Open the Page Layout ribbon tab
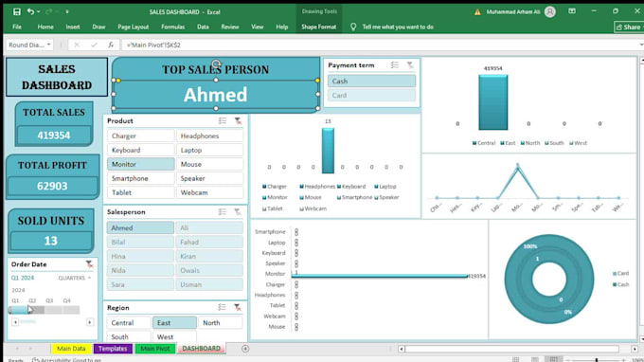Screen dimensions: 644x362 coord(134,27)
